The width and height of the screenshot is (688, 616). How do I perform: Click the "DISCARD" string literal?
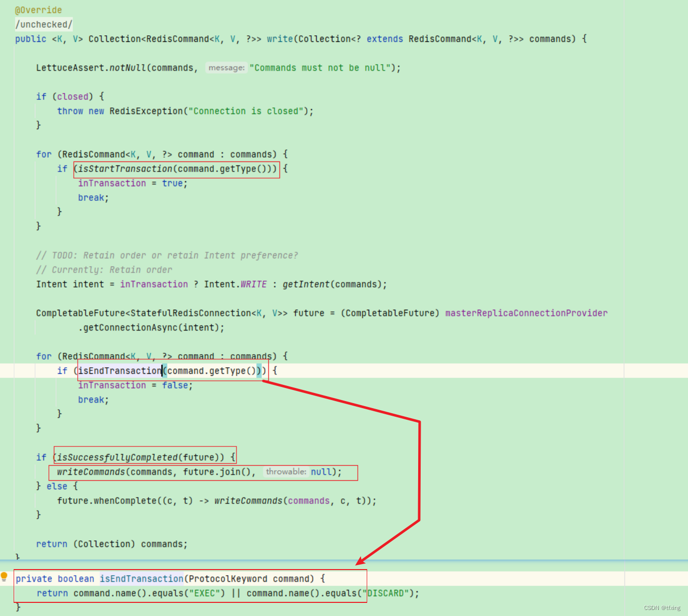pos(385,593)
